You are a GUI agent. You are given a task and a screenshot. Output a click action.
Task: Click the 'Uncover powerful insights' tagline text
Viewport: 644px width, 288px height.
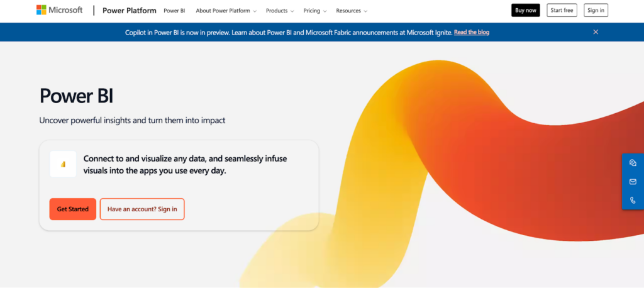coord(132,120)
